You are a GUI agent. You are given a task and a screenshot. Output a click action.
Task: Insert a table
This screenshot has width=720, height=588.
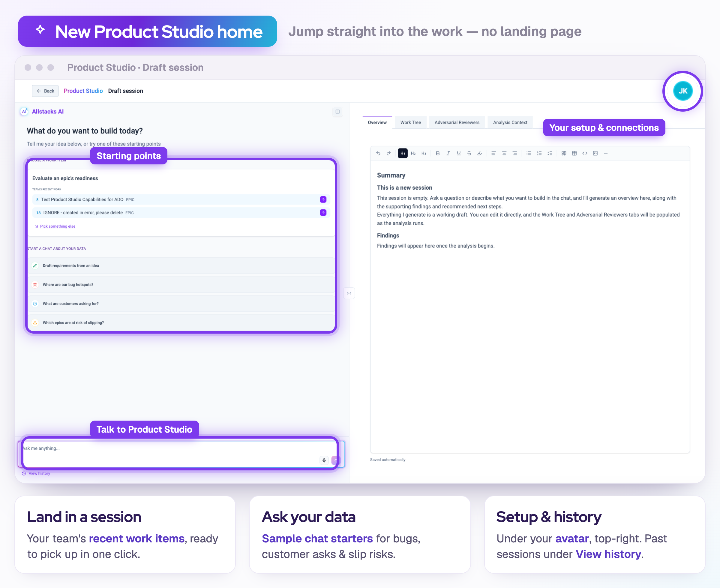click(x=574, y=153)
